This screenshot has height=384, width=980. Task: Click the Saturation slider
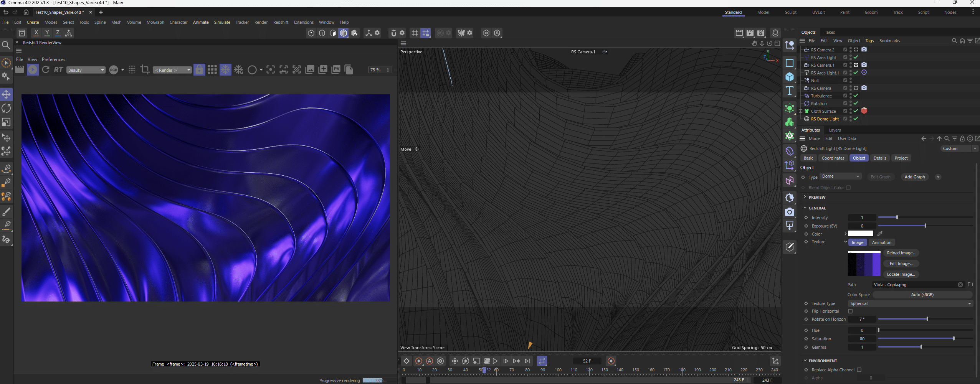tap(925, 339)
